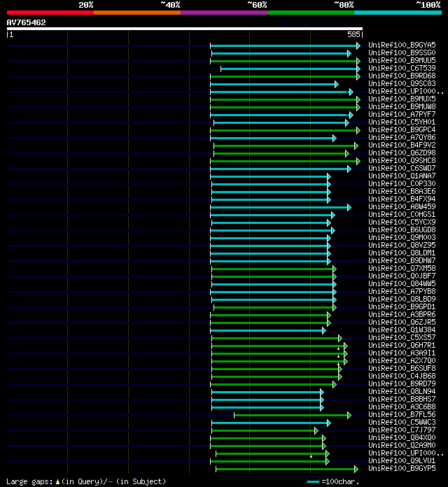Click the UniRef100_C0HGS1 label
The height and width of the screenshot is (487, 448).
[x=402, y=215]
